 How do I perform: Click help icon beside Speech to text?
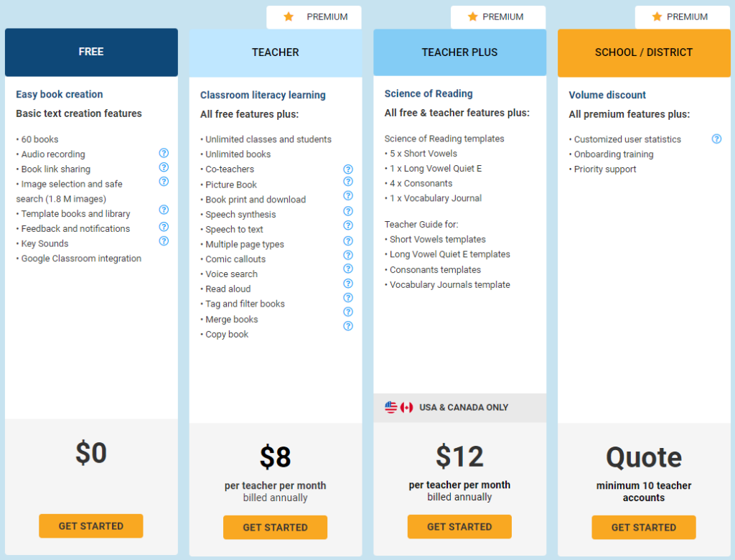pos(348,225)
